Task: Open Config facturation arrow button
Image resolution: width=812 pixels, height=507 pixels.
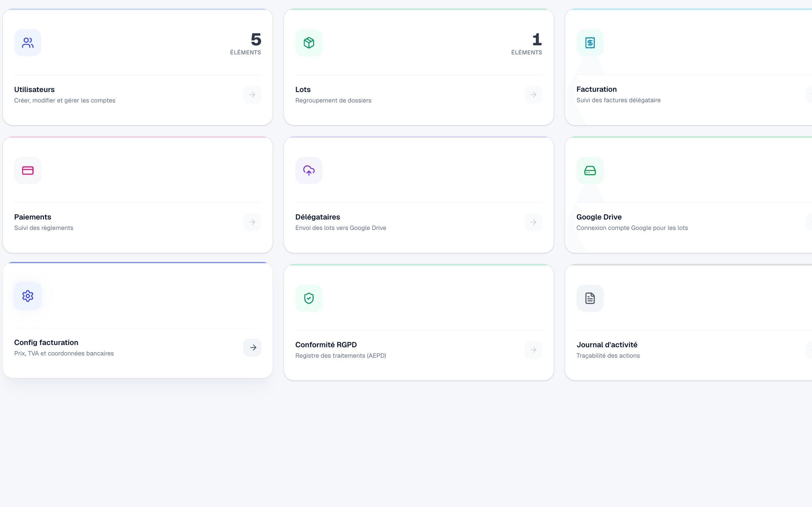Action: pyautogui.click(x=252, y=347)
